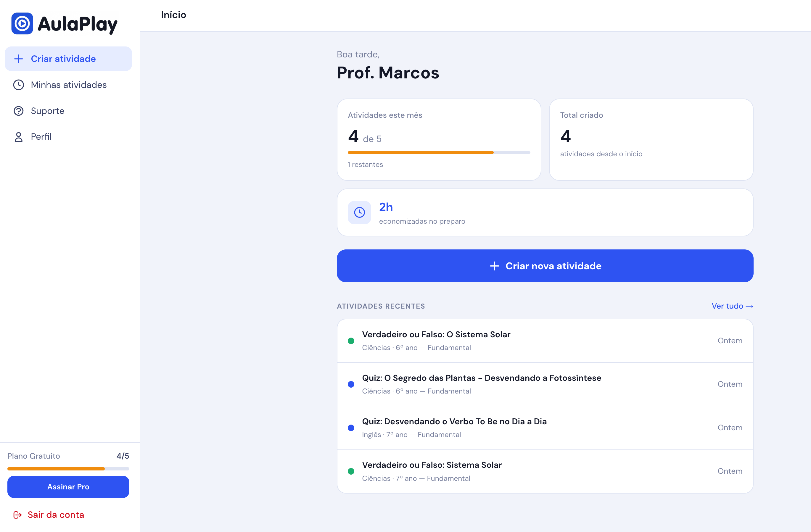Follow the Ver tudo link
Image resolution: width=811 pixels, height=532 pixels.
click(x=732, y=306)
